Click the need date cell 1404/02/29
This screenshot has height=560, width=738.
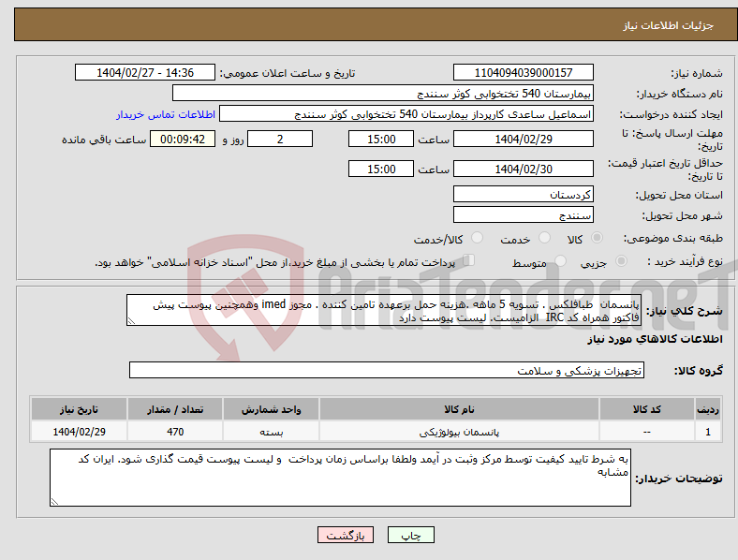79,432
